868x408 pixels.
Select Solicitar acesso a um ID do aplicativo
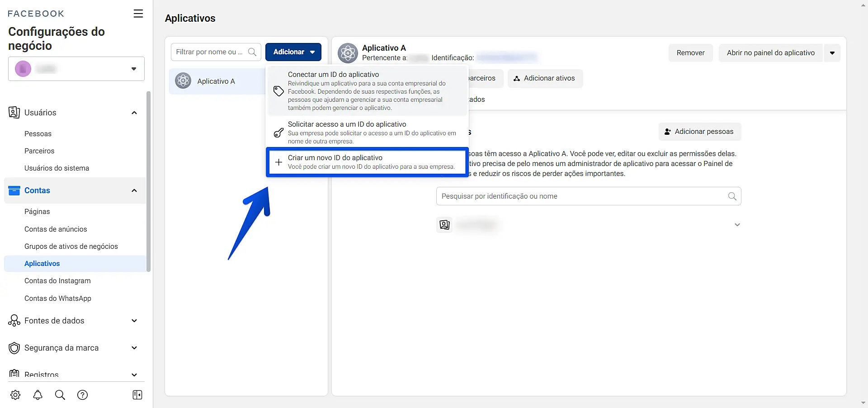tap(367, 132)
